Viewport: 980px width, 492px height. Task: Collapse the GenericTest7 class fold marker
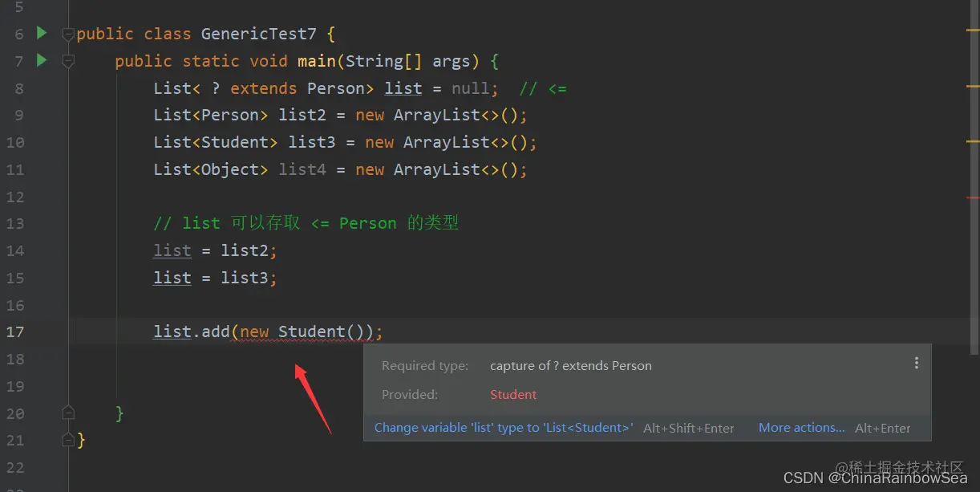pyautogui.click(x=68, y=34)
